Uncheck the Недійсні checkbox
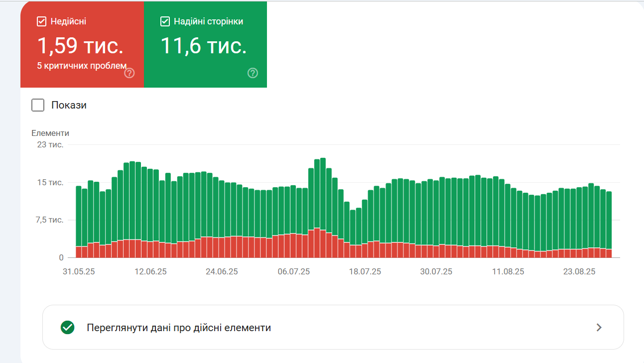The height and width of the screenshot is (363, 644). pos(41,21)
